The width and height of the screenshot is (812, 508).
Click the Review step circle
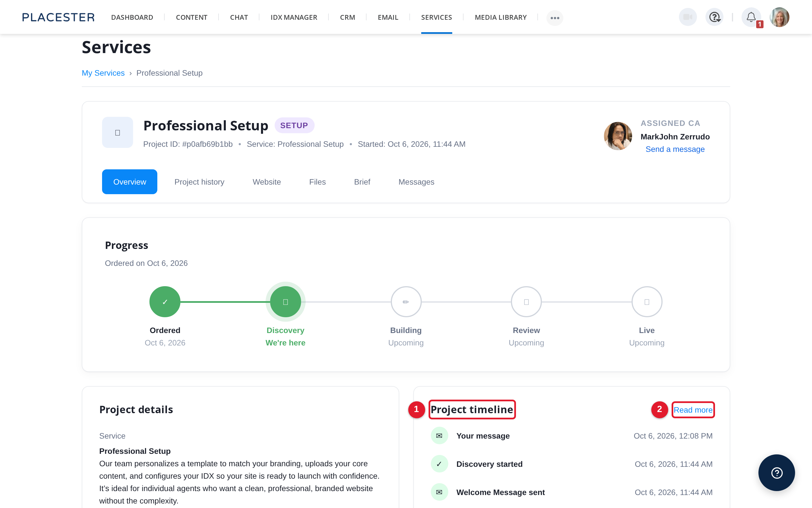[526, 301]
